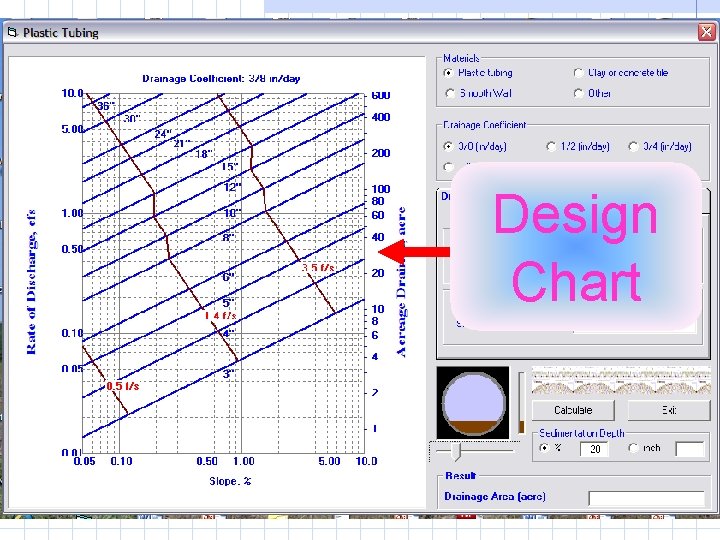Click the Rate of Discharge, cfs axis label

coord(31,282)
